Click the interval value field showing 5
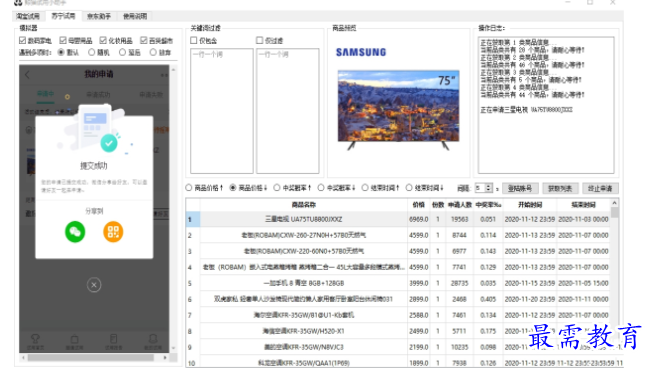Image resolution: width=650 pixels, height=368 pixels. 480,188
